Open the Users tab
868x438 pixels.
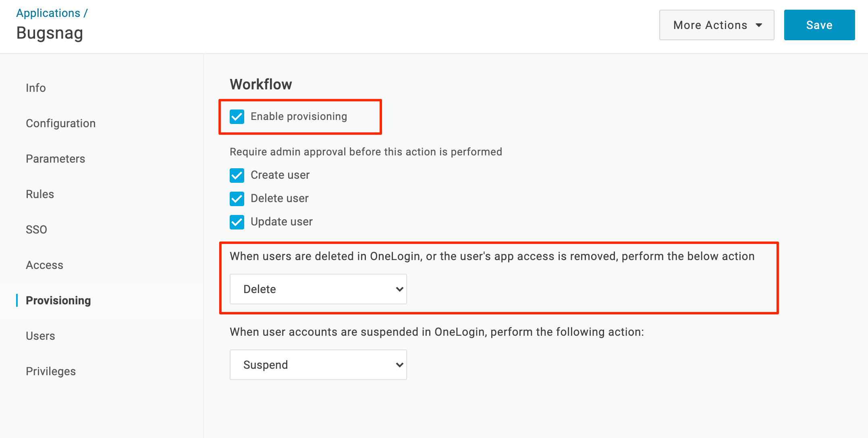(x=40, y=336)
